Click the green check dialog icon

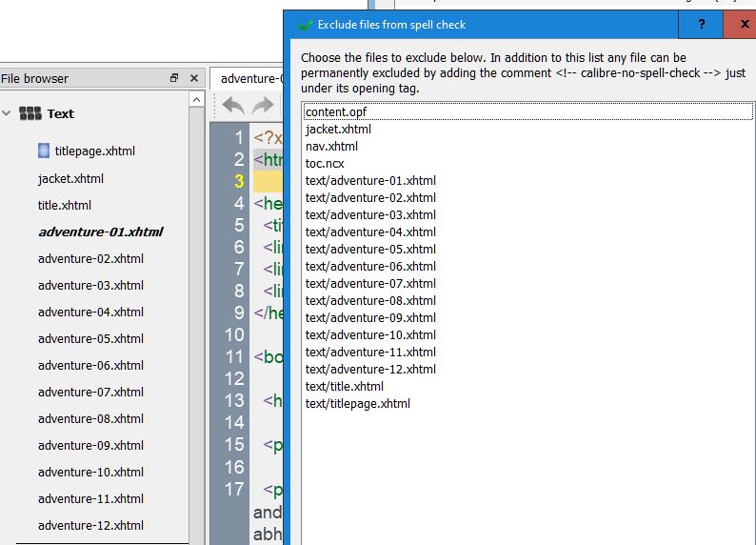[x=306, y=25]
